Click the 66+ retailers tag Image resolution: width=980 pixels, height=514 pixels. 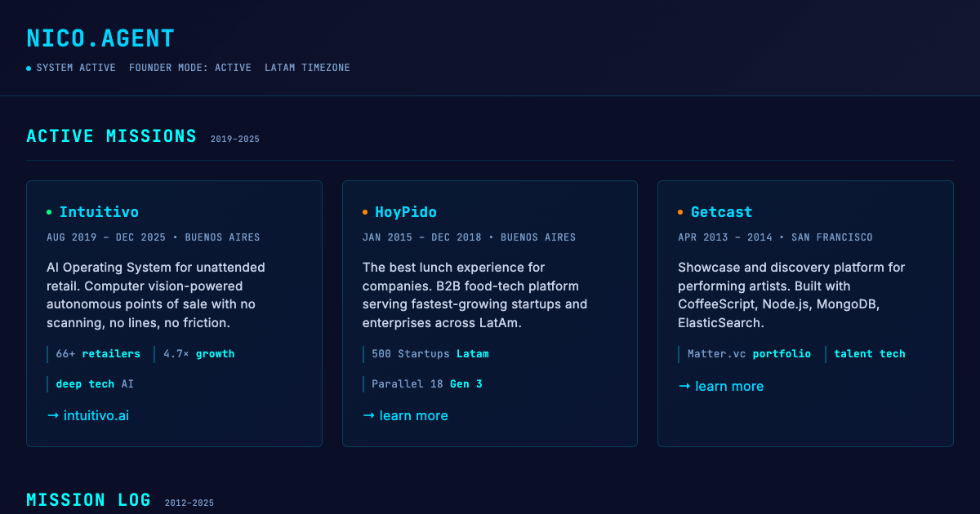point(94,354)
